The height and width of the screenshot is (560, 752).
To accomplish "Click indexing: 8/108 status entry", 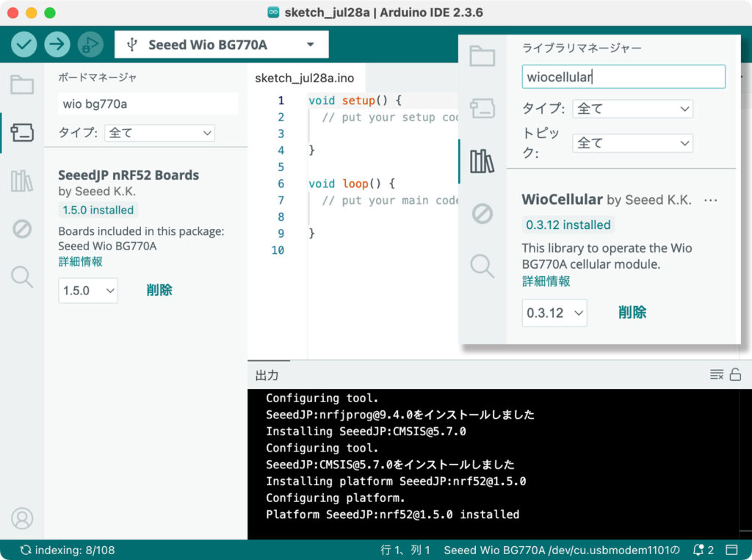I will pyautogui.click(x=67, y=550).
